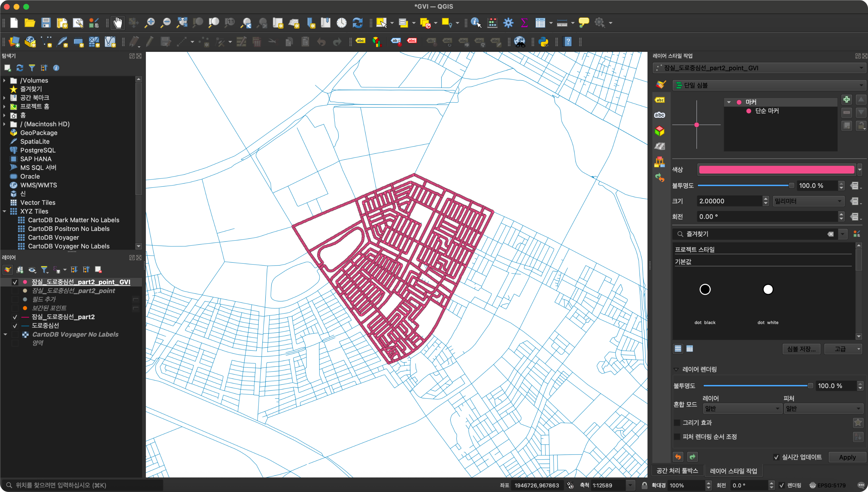Screen dimensions: 868x492
Task: Click the Zoom Full extent icon
Action: pos(182,23)
